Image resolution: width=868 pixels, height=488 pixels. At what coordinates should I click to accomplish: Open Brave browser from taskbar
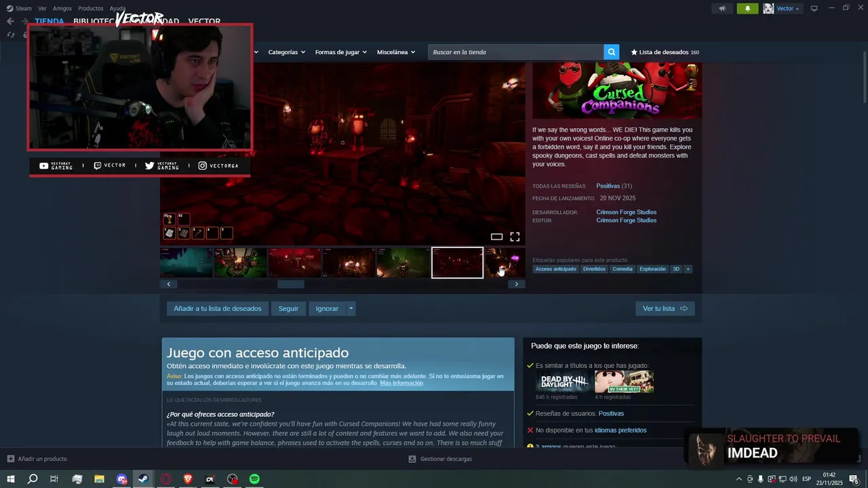coord(188,479)
